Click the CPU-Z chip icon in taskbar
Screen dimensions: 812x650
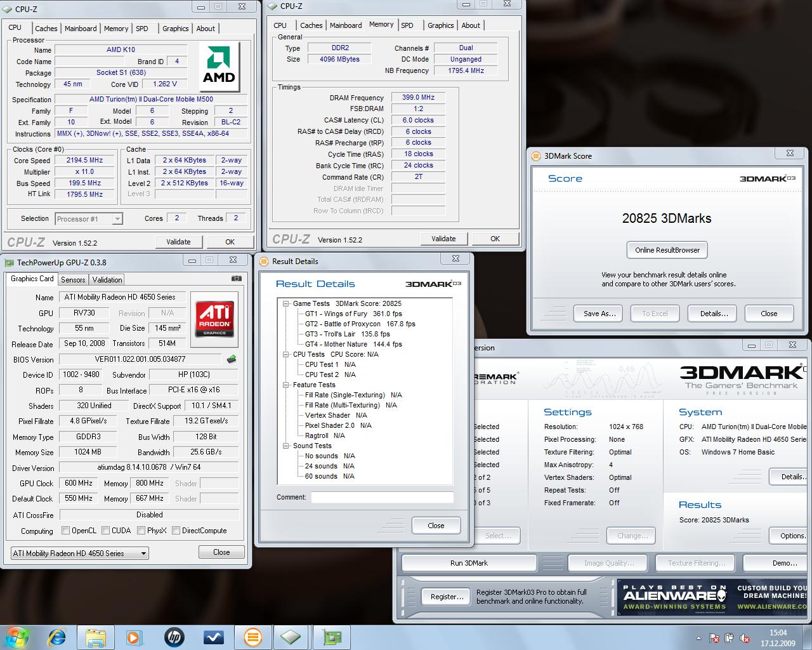(291, 637)
